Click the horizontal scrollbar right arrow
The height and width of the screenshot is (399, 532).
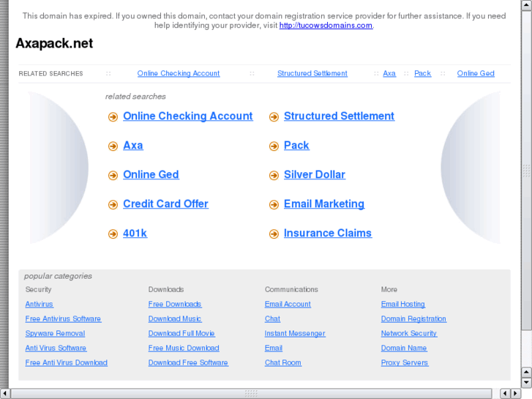(x=514, y=393)
